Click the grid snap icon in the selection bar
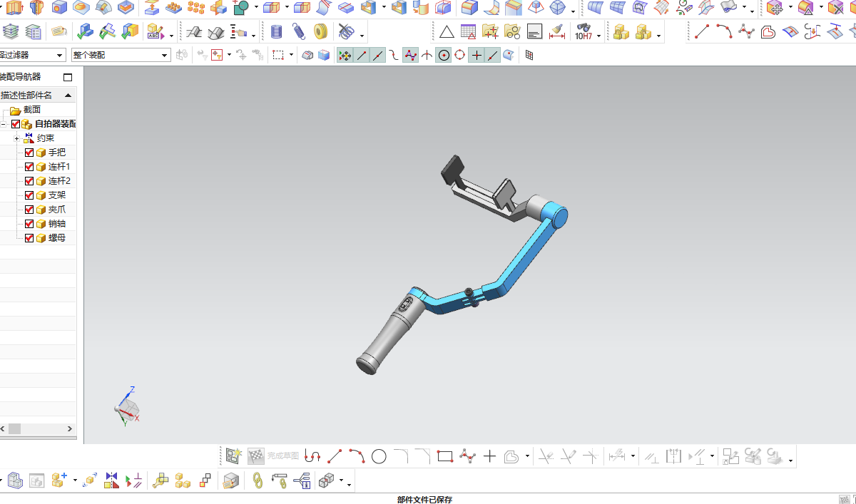 click(529, 55)
